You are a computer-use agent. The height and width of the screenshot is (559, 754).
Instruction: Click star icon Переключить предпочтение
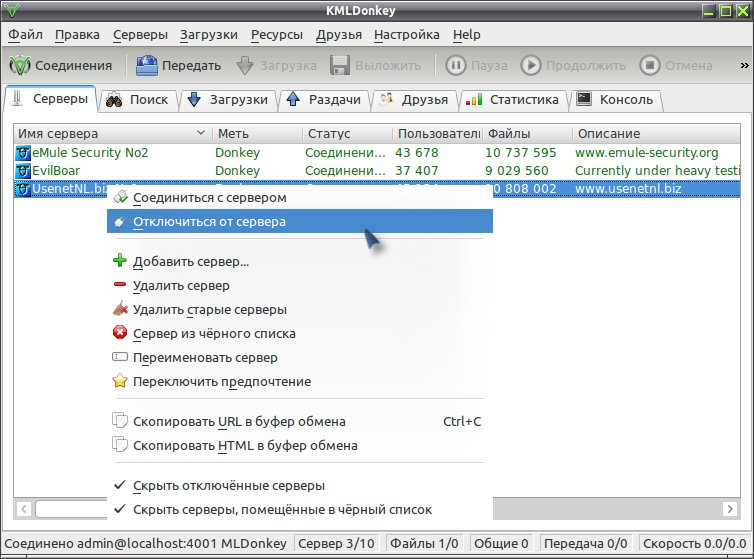pyautogui.click(x=120, y=381)
